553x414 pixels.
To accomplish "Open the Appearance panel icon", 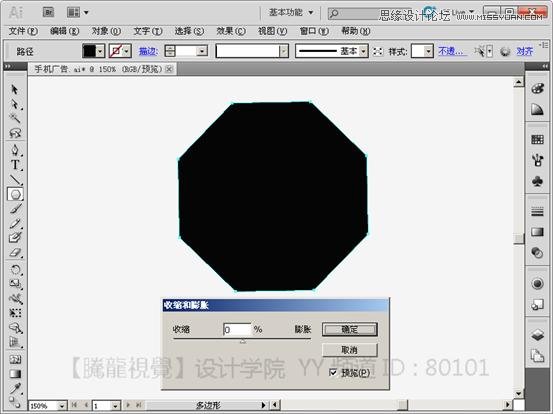I will coord(537,283).
